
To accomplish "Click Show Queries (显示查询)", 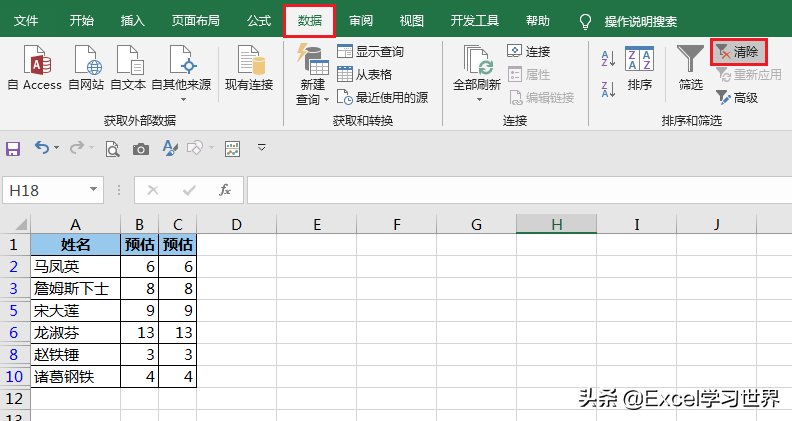I will pos(371,52).
